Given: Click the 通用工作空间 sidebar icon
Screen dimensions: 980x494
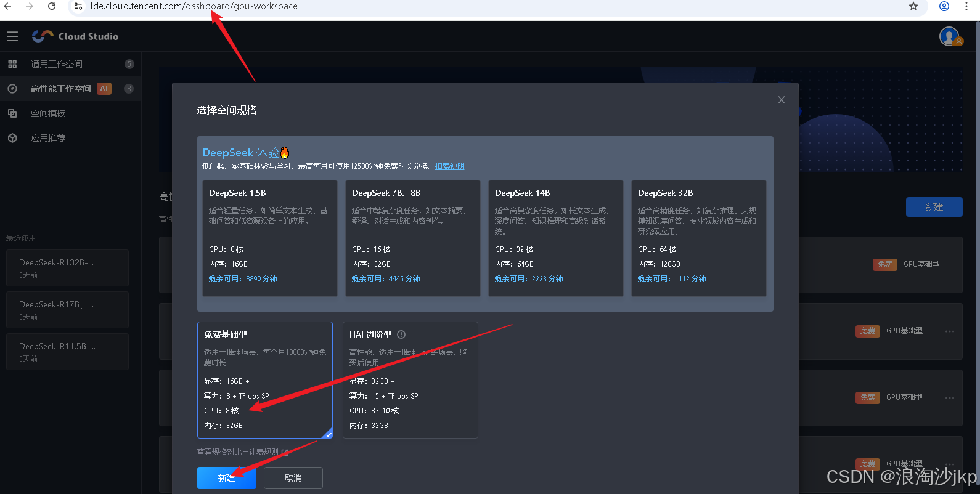Looking at the screenshot, I should [12, 64].
